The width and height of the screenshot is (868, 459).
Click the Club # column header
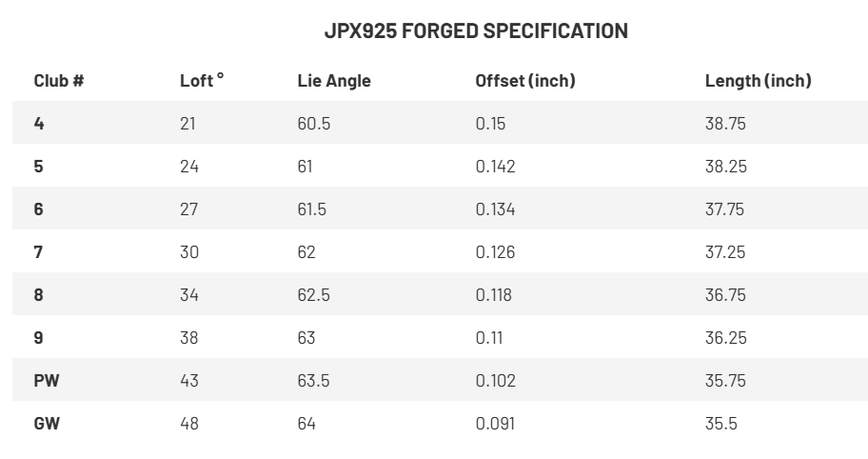point(59,81)
